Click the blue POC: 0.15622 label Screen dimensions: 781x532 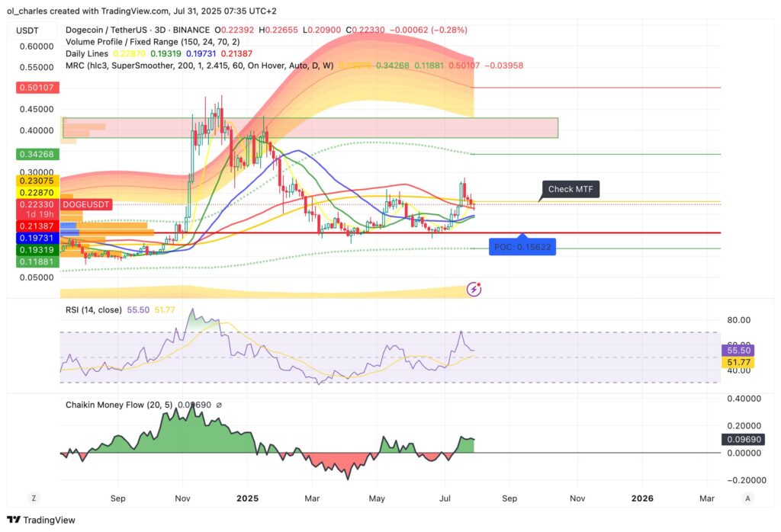click(522, 246)
